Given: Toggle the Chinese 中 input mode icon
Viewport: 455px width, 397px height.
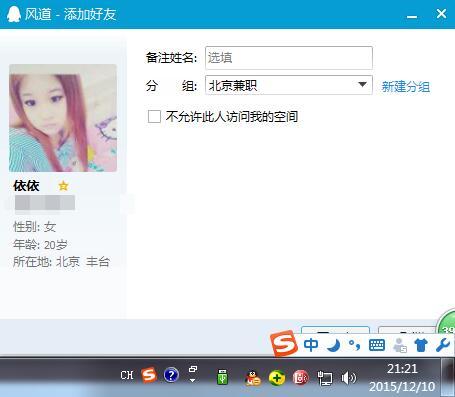Looking at the screenshot, I should (x=311, y=345).
